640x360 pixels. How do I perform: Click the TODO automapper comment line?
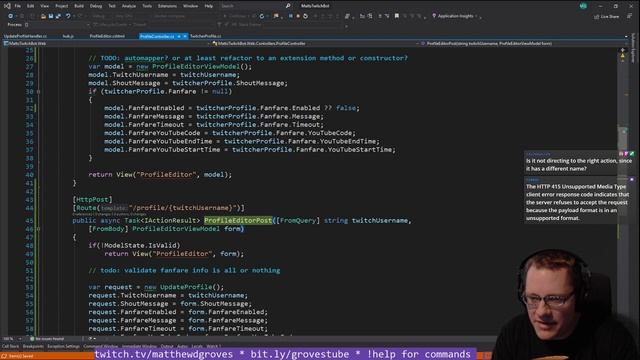[x=248, y=58]
